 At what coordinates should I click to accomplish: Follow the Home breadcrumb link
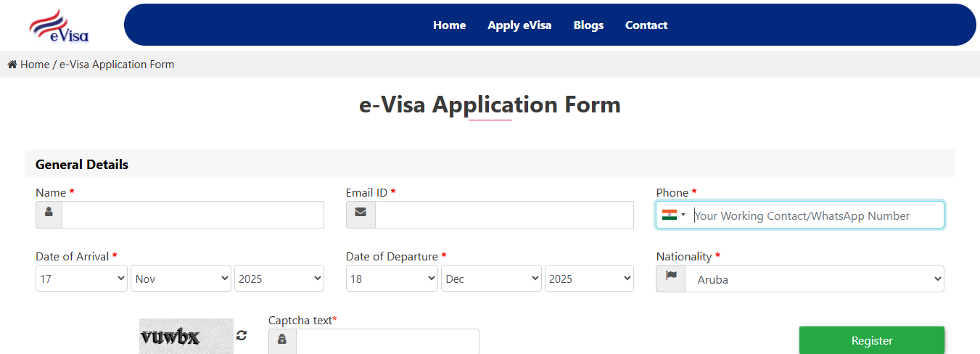[35, 65]
